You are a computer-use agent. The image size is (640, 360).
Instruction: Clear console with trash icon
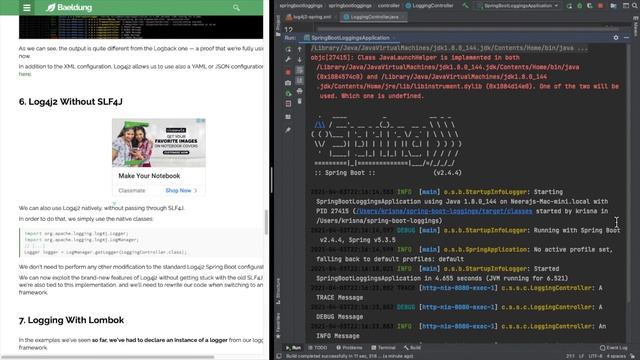coord(300,101)
